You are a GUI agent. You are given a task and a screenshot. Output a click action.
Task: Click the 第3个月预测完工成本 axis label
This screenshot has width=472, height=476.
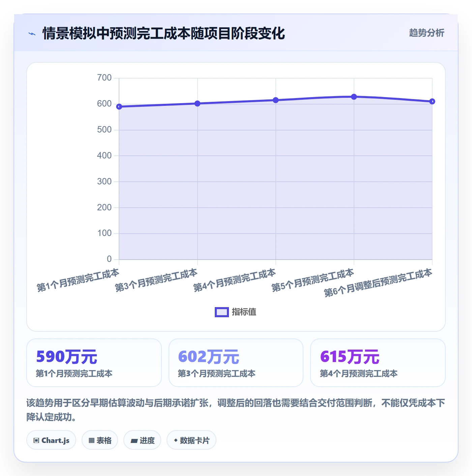click(x=156, y=280)
